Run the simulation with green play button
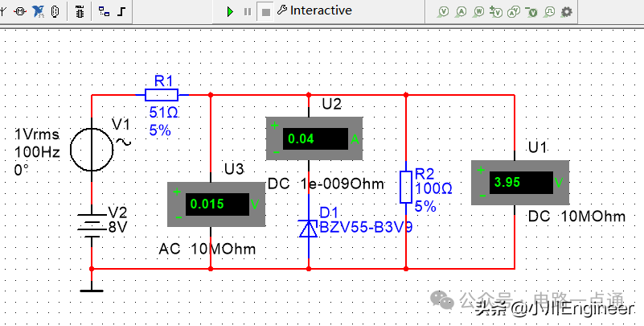Screen dimensions: 644x326 230,11
